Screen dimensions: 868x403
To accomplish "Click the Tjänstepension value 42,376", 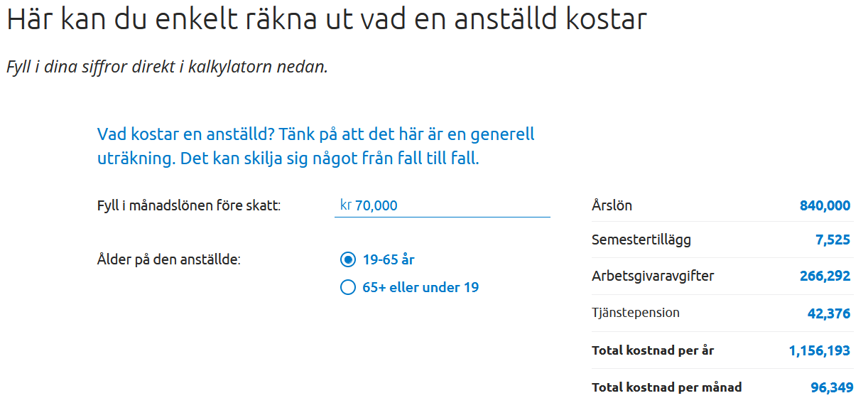I will pos(828,313).
